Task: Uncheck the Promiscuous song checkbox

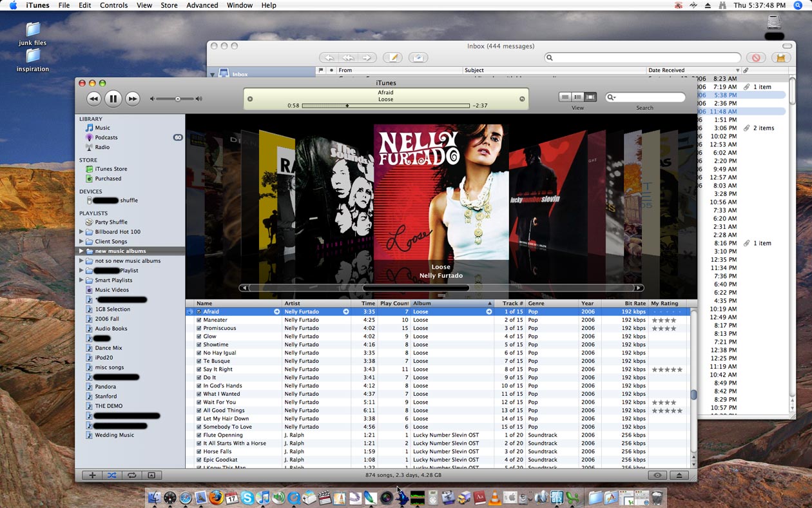Action: (198, 328)
